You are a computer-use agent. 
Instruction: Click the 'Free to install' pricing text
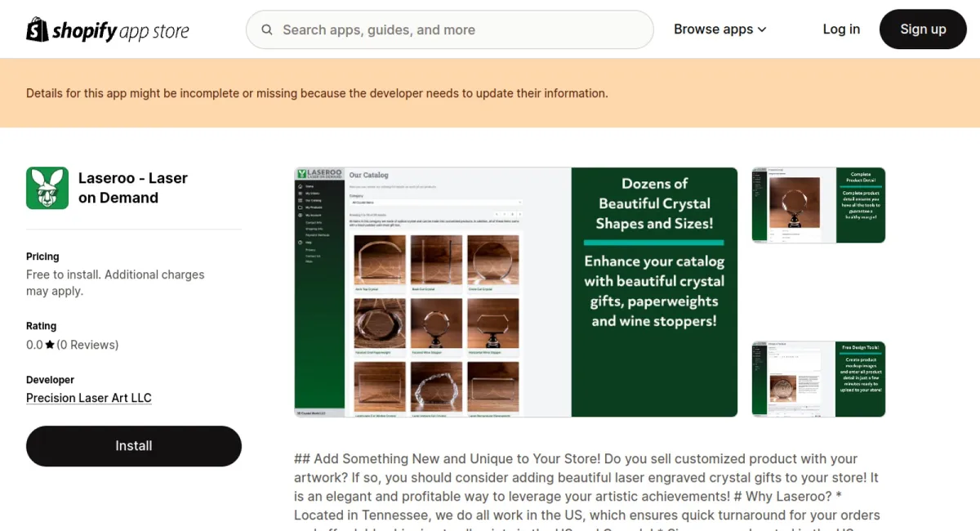[x=115, y=283]
